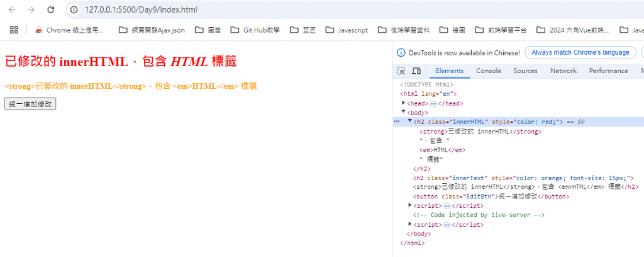This screenshot has width=644, height=257.
Task: Select the html lang="en" line
Action: pyautogui.click(x=428, y=94)
